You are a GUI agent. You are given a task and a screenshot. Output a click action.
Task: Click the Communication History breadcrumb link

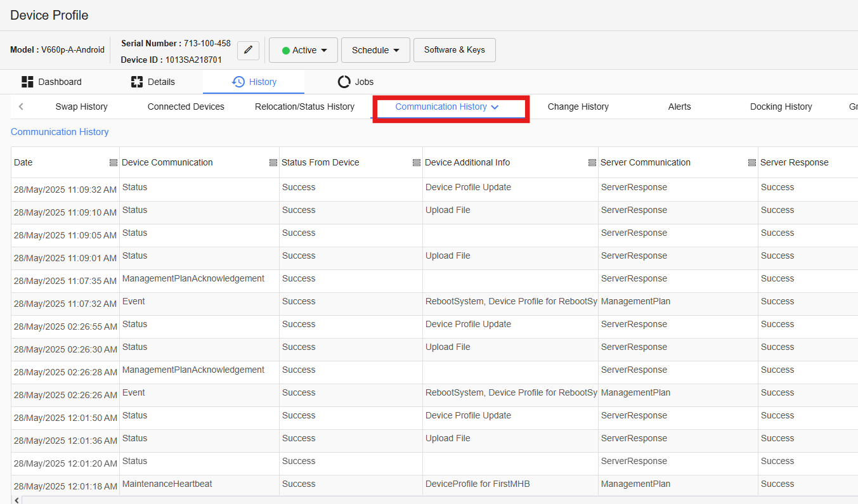pyautogui.click(x=60, y=132)
